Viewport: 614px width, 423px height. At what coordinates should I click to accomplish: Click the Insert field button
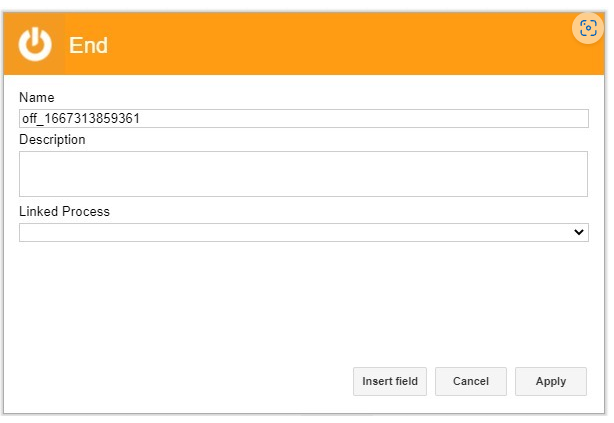(x=390, y=381)
